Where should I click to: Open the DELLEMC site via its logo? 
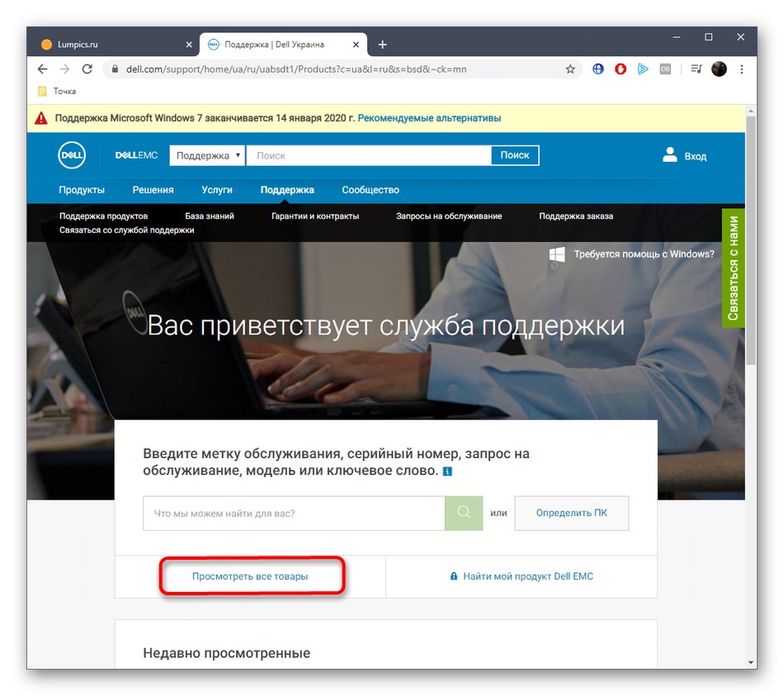pyautogui.click(x=135, y=155)
